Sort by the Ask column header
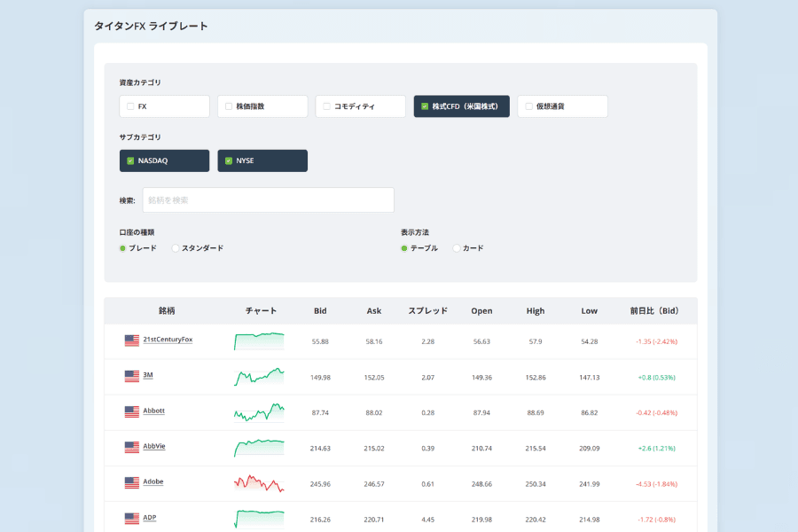798x532 pixels. pos(374,310)
